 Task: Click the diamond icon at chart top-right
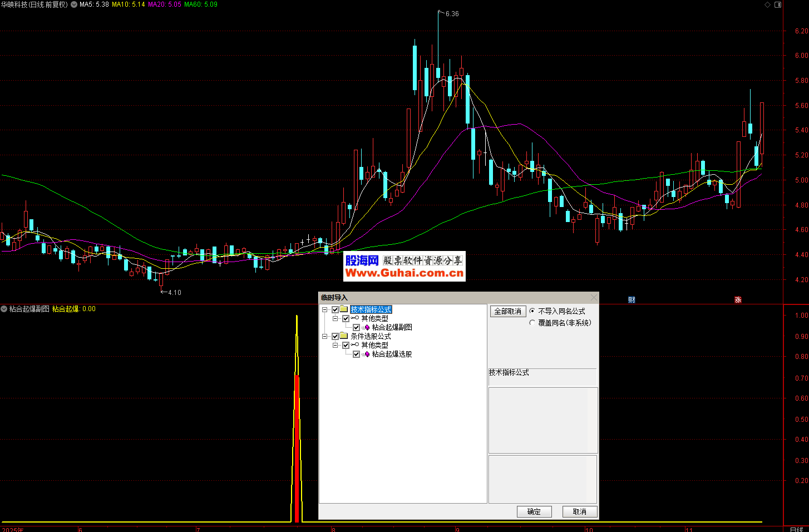point(768,4)
